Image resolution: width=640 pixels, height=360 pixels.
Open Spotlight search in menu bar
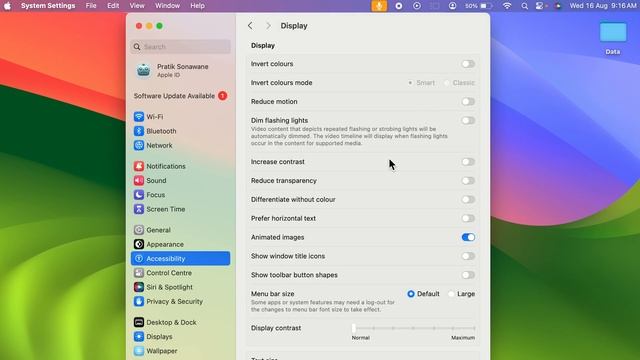pos(524,6)
